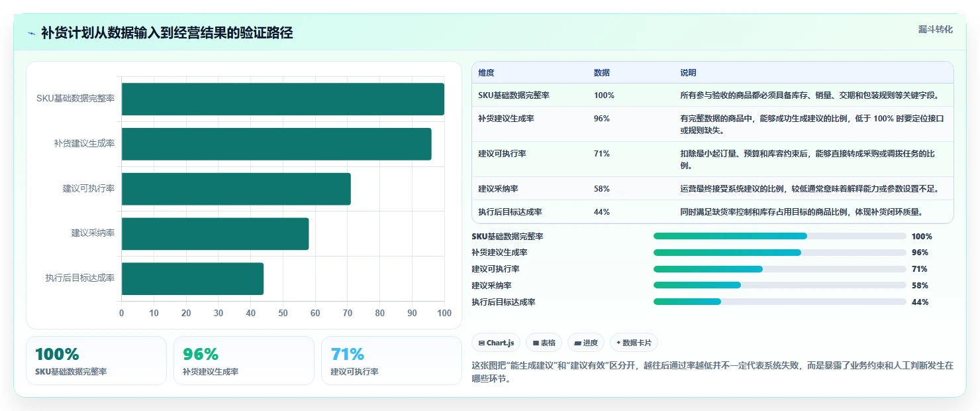Click the 58% value beside the progress bar
980x411 pixels.
(x=920, y=286)
